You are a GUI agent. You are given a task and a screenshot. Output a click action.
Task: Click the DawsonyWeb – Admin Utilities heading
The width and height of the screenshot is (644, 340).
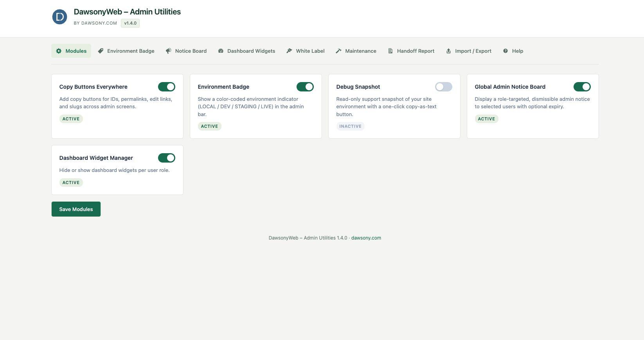coord(127,12)
